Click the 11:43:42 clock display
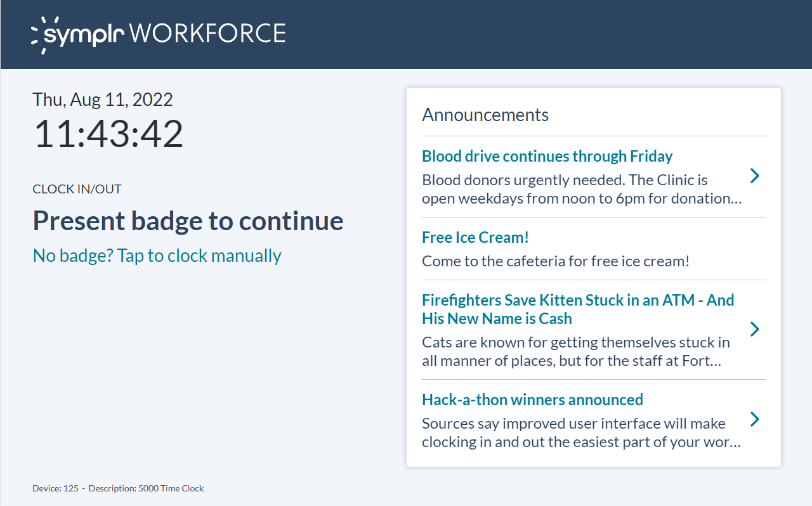Image resolution: width=812 pixels, height=506 pixels. pyautogui.click(x=108, y=134)
